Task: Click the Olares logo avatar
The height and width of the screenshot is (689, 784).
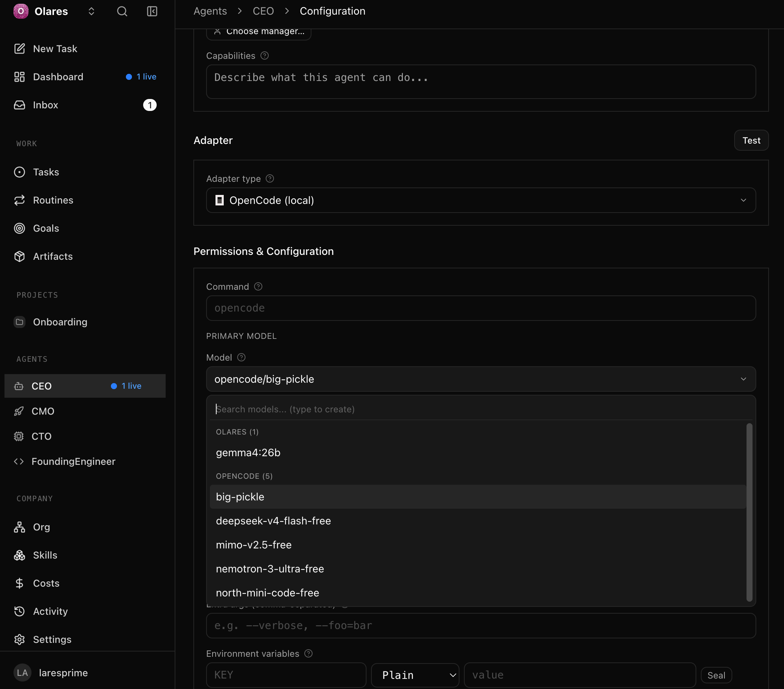Action: pyautogui.click(x=21, y=11)
